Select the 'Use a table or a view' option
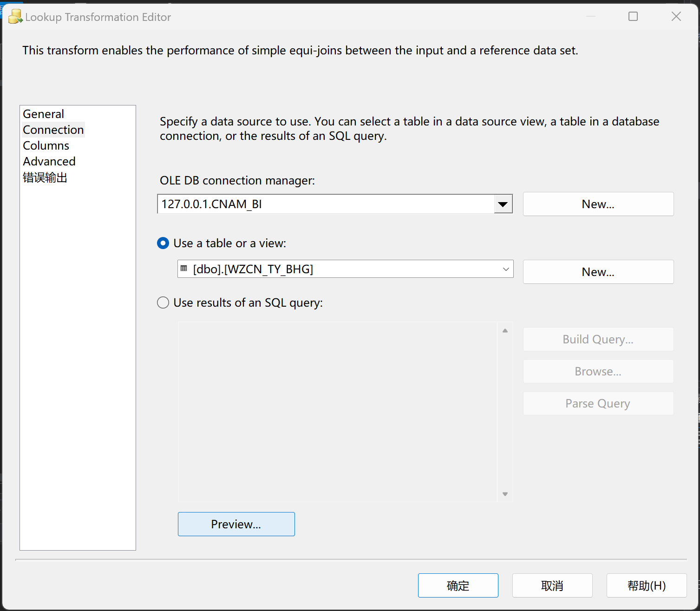The image size is (700, 611). click(x=163, y=243)
